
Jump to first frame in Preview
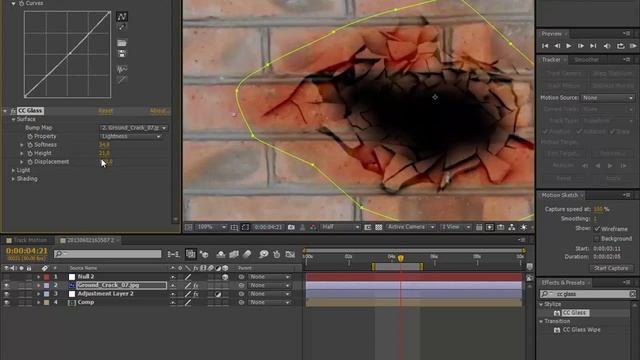click(x=545, y=46)
